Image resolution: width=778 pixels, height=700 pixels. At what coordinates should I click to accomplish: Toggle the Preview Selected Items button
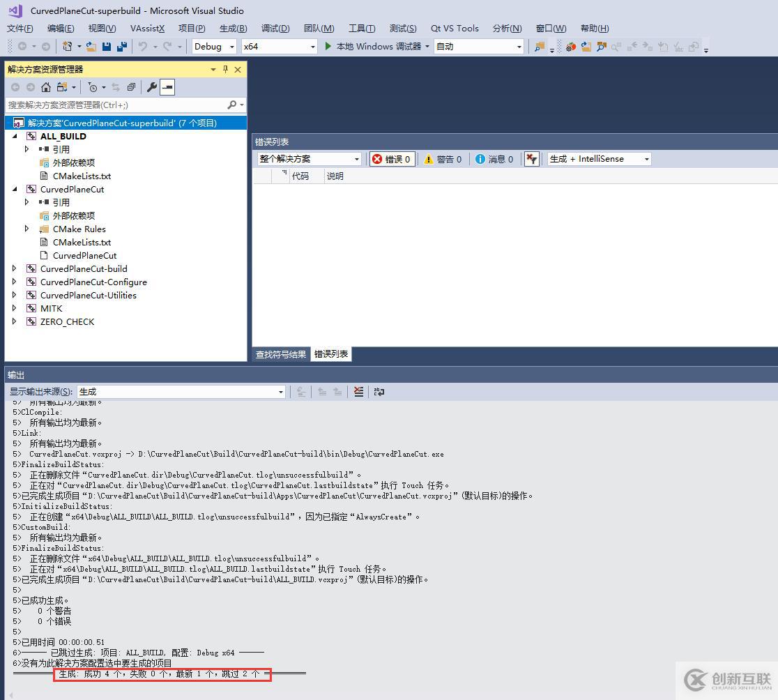click(167, 87)
